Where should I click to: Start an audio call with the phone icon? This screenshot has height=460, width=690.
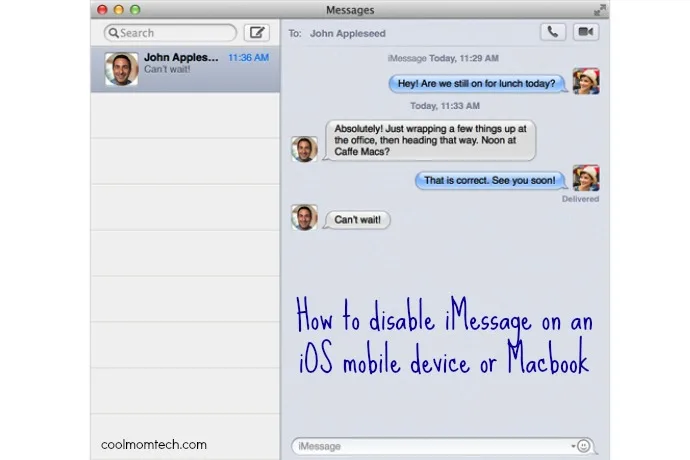click(x=553, y=32)
